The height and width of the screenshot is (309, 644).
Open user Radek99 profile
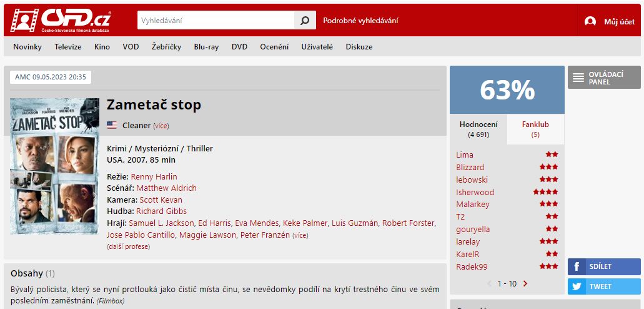472,266
